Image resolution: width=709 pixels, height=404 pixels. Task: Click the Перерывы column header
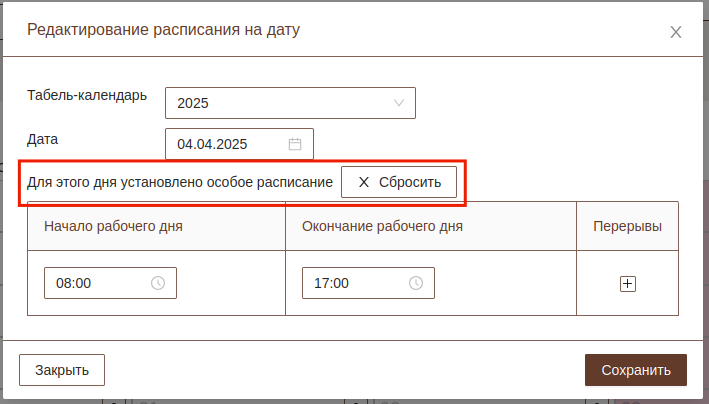pos(628,226)
